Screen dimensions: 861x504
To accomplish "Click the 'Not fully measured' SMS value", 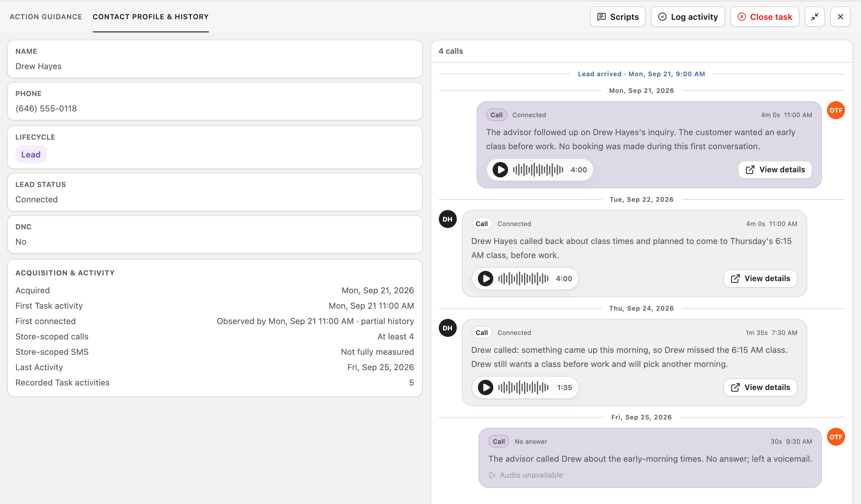I will [x=377, y=352].
